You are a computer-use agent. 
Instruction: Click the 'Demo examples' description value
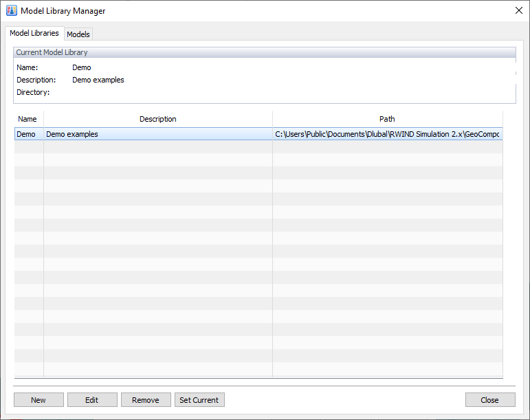pyautogui.click(x=98, y=80)
